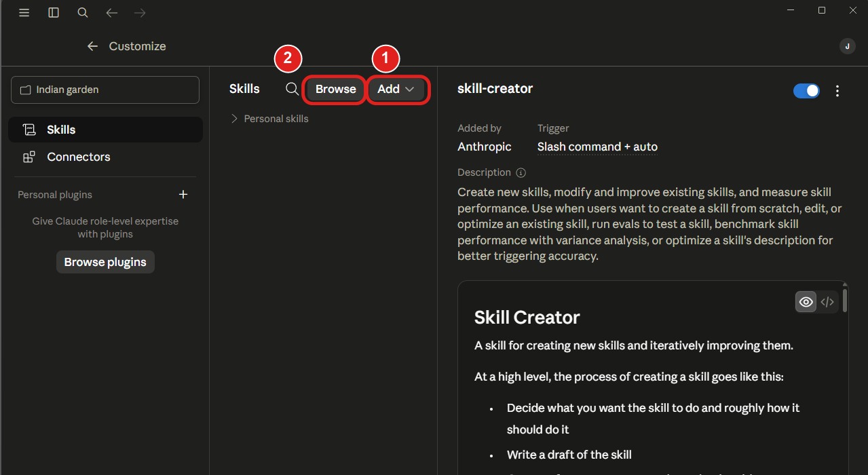
Task: Go forward using title bar arrow
Action: 140,12
